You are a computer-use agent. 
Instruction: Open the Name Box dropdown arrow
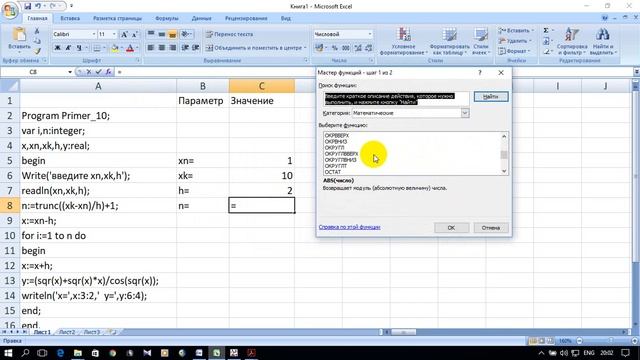point(70,72)
